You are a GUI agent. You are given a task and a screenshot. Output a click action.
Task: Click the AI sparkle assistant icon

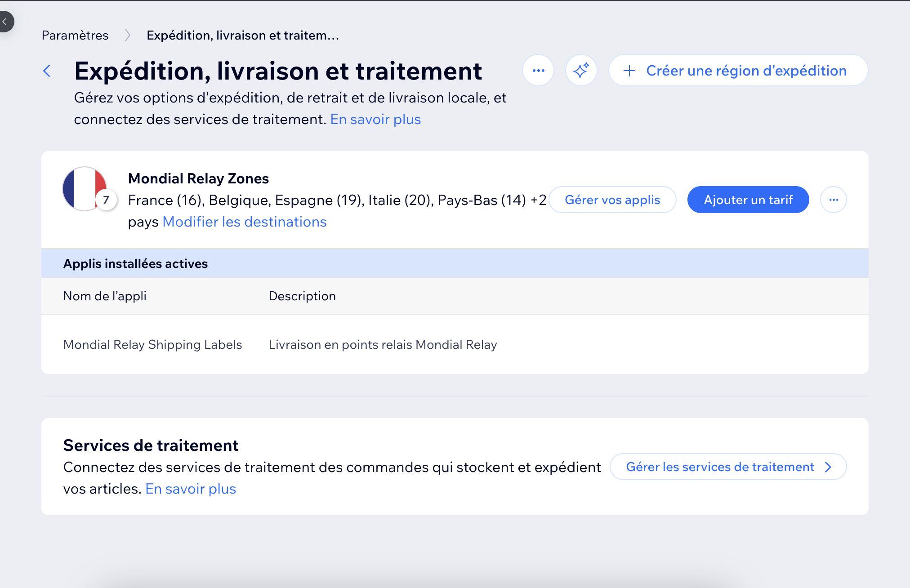coord(581,71)
